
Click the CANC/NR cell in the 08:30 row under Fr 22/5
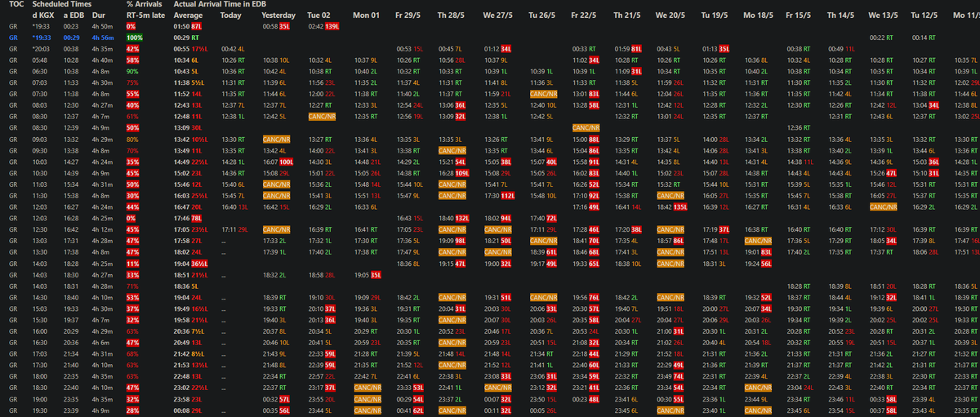point(587,129)
